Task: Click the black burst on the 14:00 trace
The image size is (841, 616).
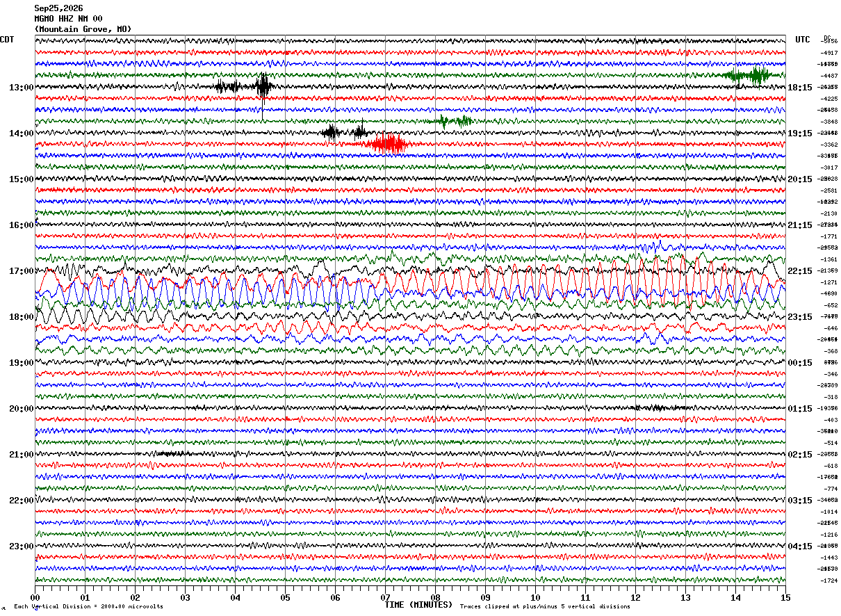Action: tap(345, 131)
